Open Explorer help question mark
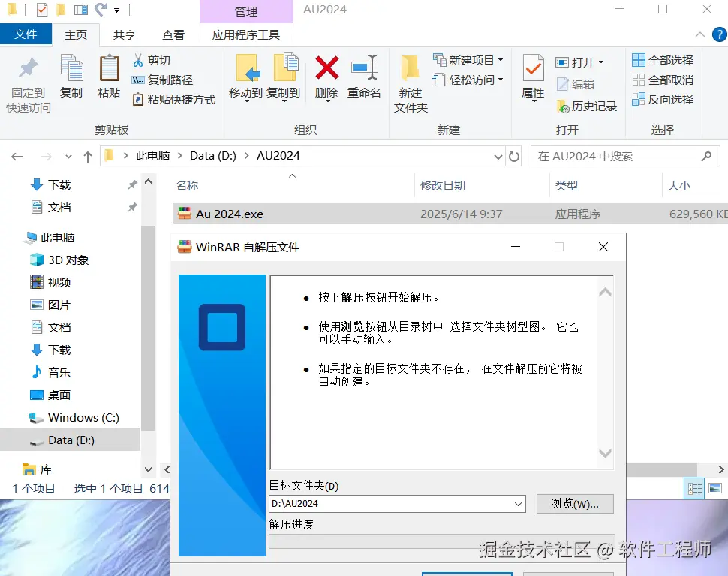 click(x=720, y=34)
